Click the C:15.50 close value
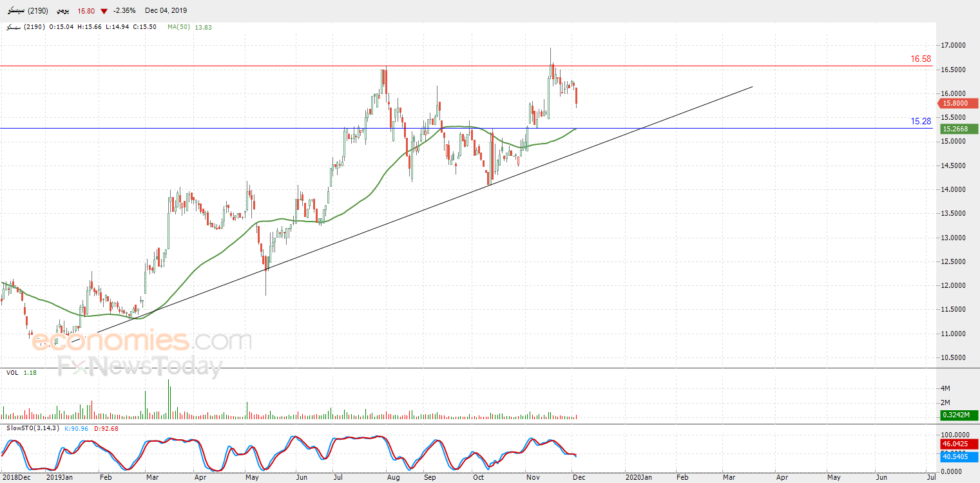The width and height of the screenshot is (980, 483). (x=145, y=27)
